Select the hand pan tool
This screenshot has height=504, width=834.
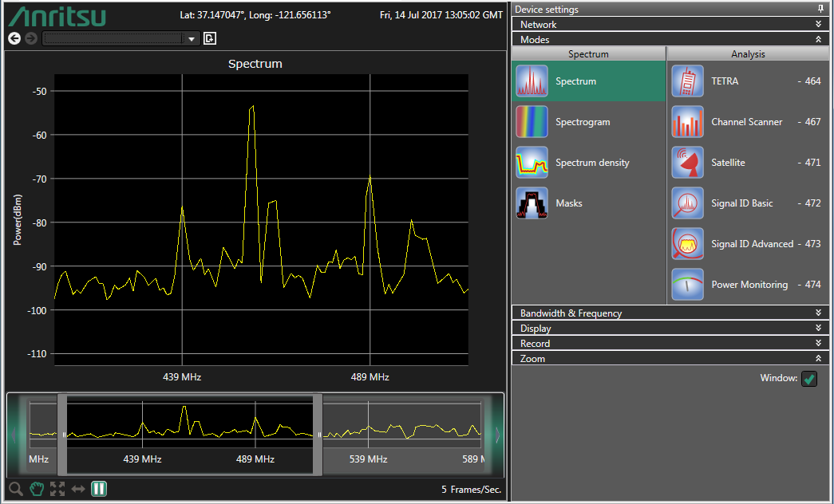(36, 489)
